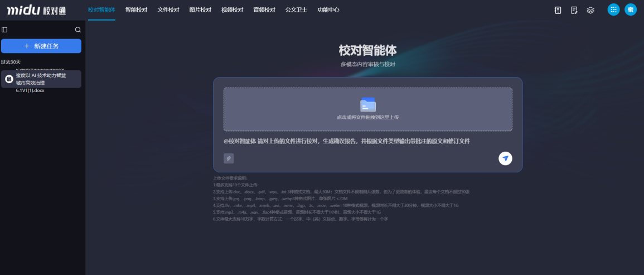The image size is (644, 275).
Task: Open the 图片校对 tab
Action: pos(200,10)
